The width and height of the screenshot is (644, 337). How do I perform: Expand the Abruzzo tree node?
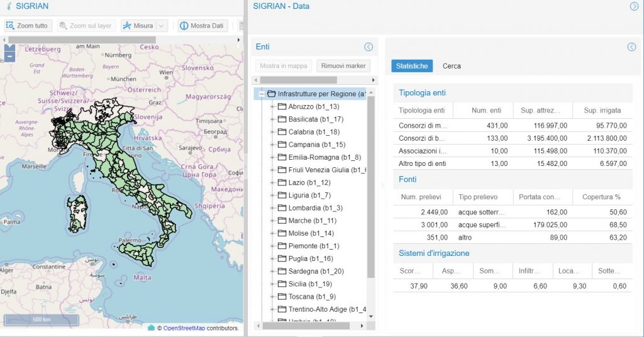[272, 106]
